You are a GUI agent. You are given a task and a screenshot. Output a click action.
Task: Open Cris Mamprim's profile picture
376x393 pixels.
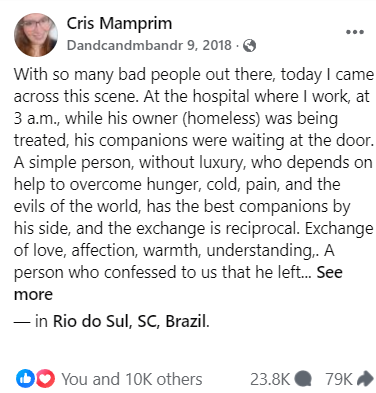point(36,35)
